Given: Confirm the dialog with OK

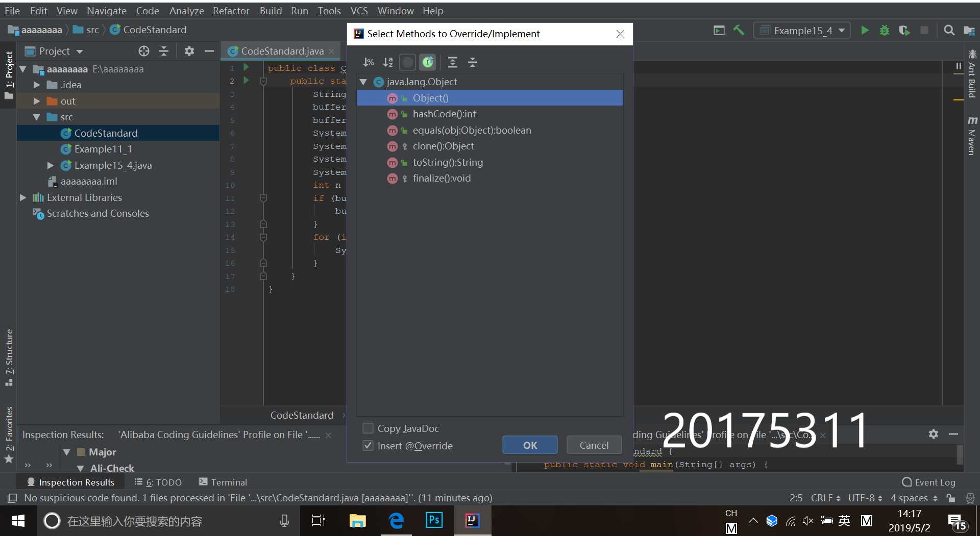Looking at the screenshot, I should (530, 445).
